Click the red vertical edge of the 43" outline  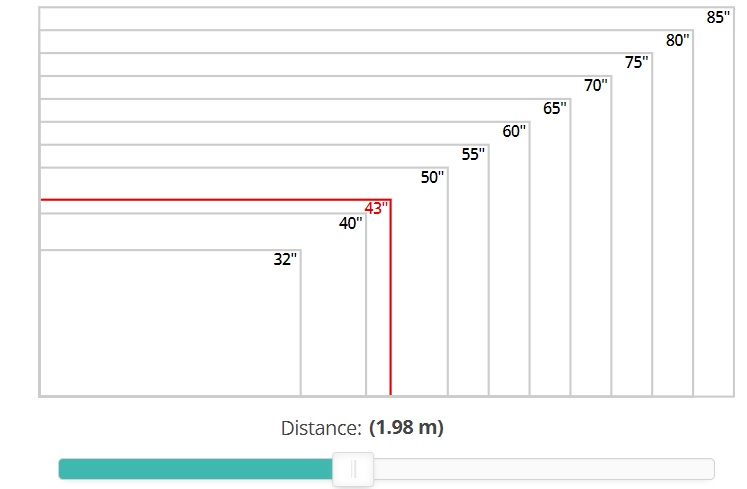coord(391,297)
